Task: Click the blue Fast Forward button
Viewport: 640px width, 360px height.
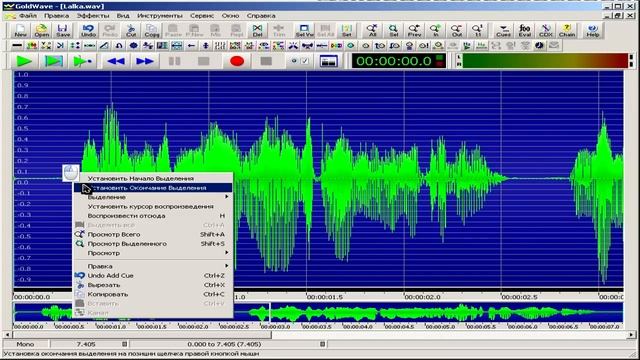Action: tap(144, 61)
